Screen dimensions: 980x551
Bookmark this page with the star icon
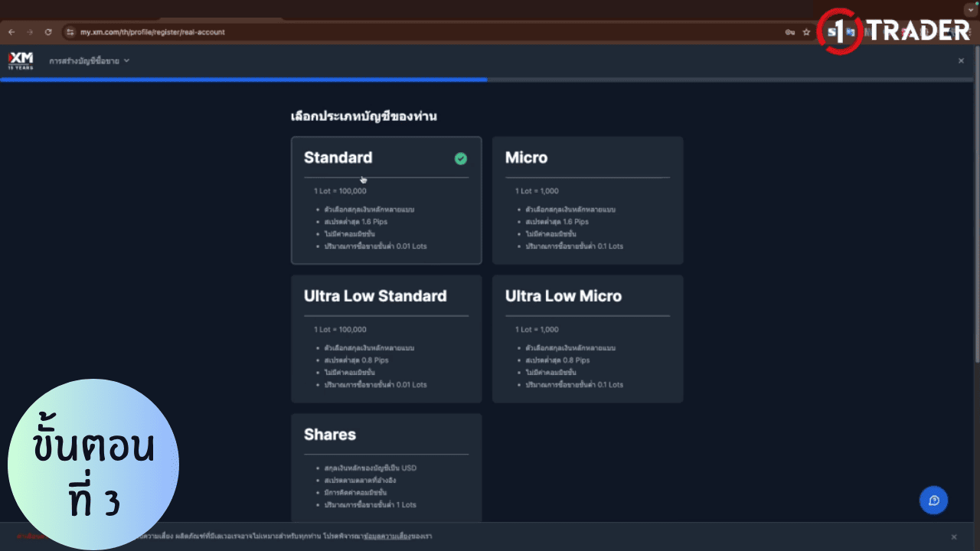(x=806, y=32)
